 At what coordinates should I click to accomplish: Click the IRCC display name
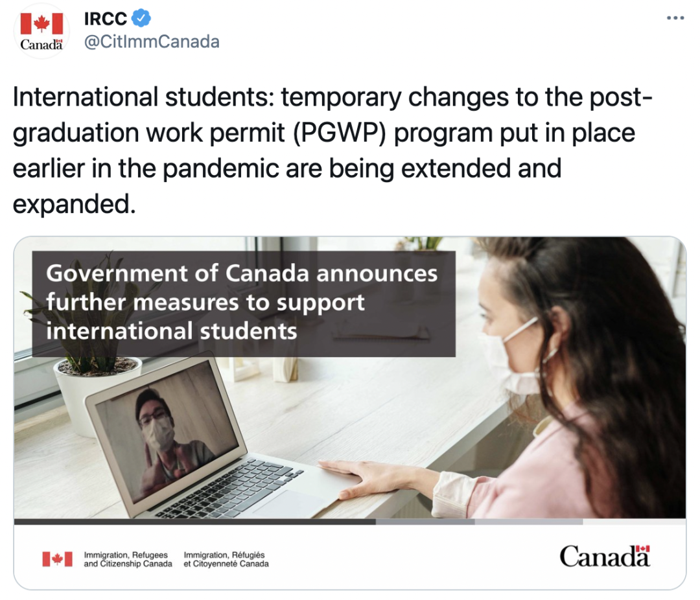tap(106, 19)
